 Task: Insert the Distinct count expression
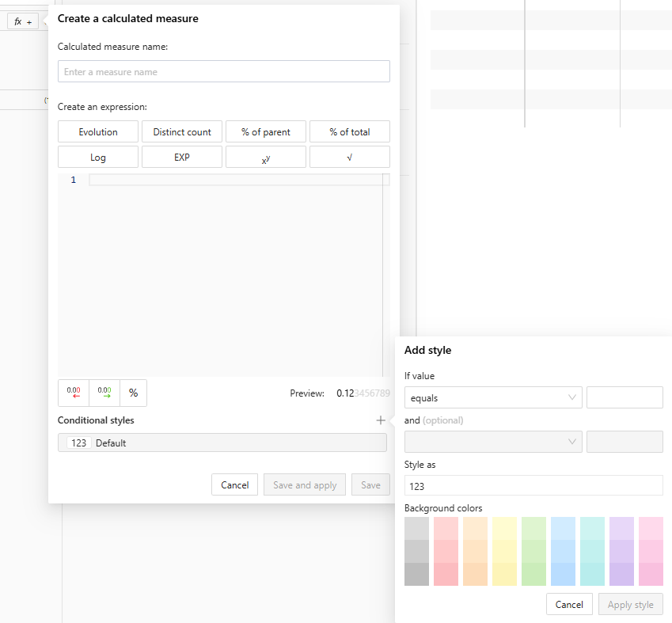182,131
